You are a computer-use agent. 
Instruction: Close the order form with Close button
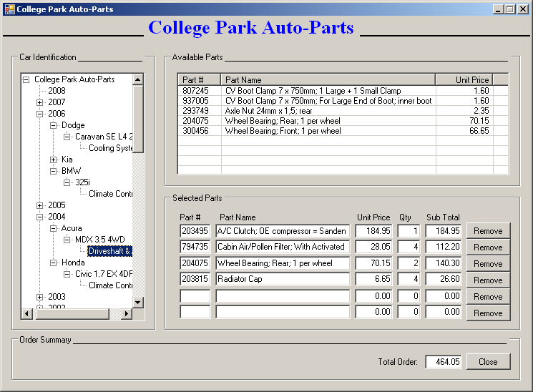pos(488,362)
